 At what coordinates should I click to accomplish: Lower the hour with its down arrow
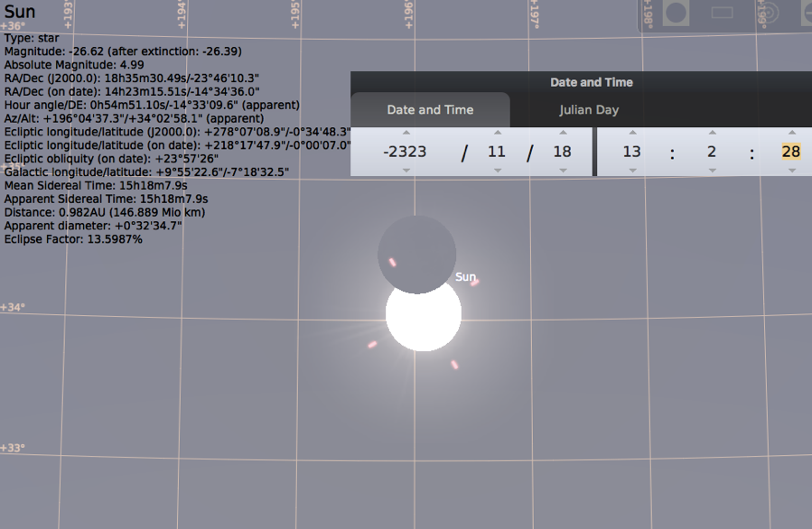pyautogui.click(x=632, y=170)
